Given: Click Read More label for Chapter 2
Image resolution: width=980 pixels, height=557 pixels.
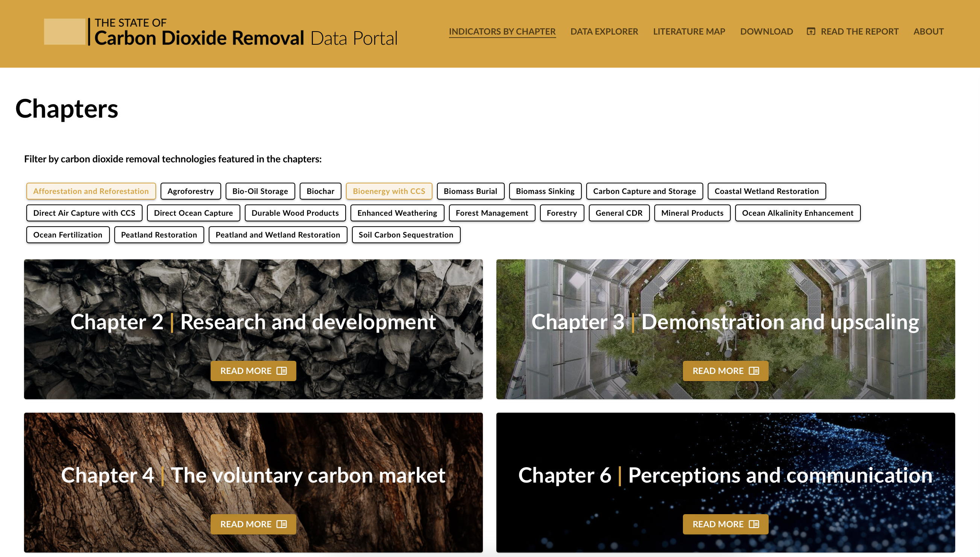Looking at the screenshot, I should click(x=246, y=371).
